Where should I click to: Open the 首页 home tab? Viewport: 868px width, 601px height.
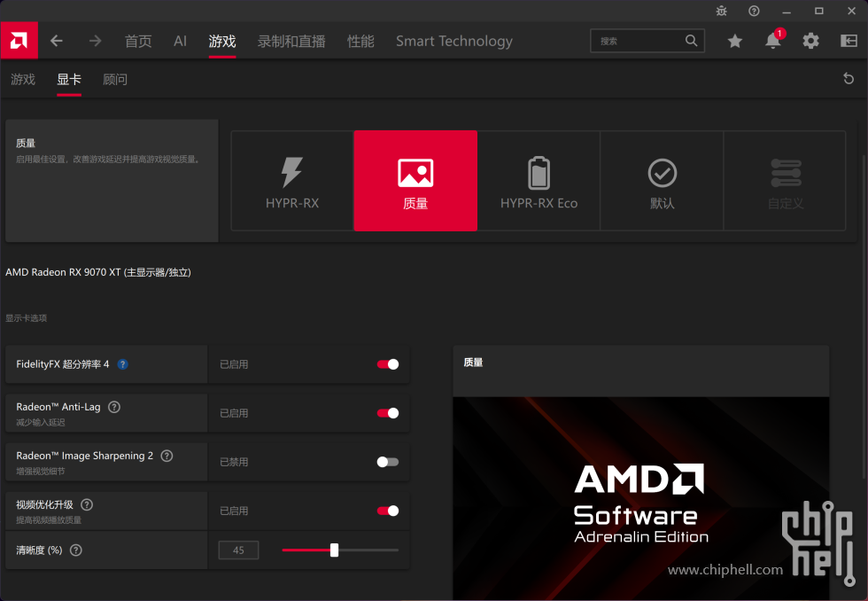(138, 41)
